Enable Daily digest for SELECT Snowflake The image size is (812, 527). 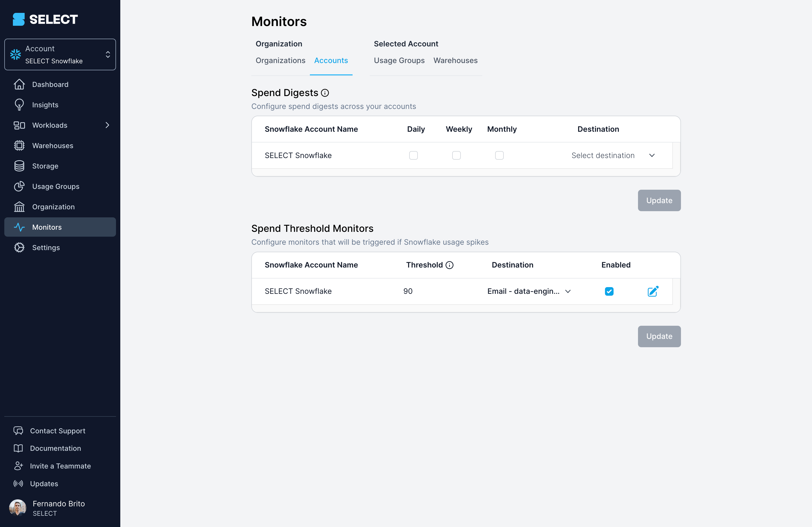pos(414,155)
